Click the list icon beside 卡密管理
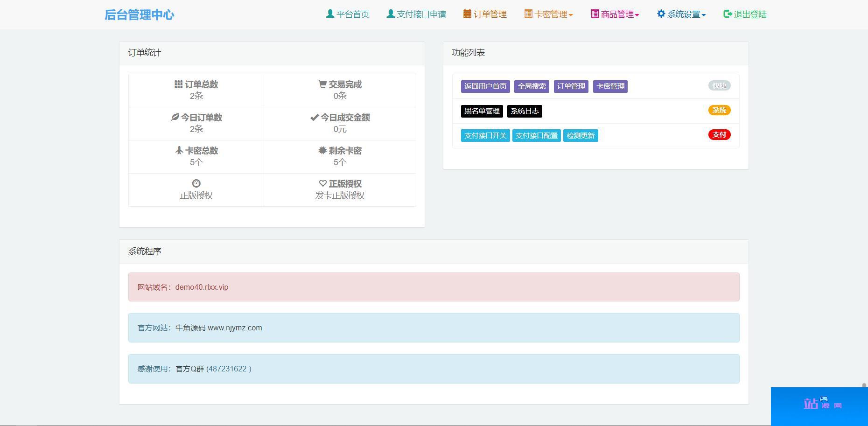The width and height of the screenshot is (868, 426). click(x=528, y=14)
